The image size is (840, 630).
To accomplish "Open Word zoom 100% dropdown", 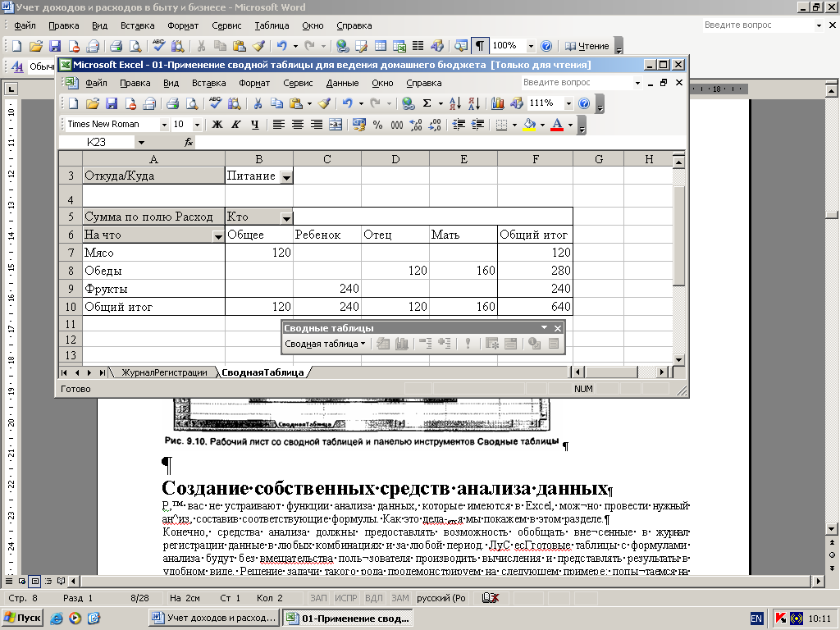I will (531, 46).
